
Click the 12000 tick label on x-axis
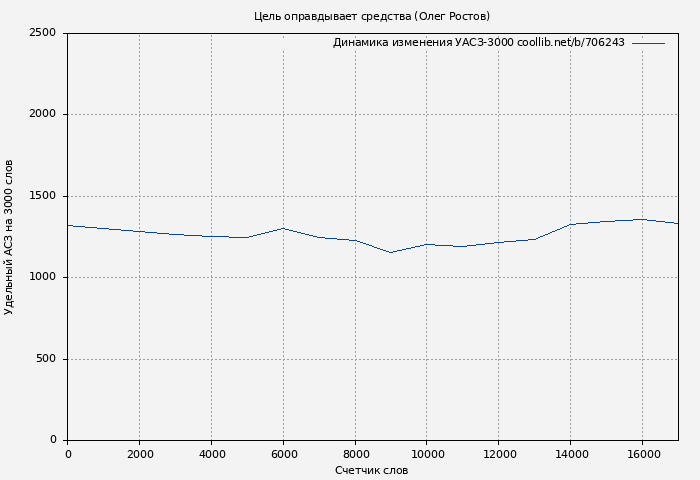coord(499,454)
